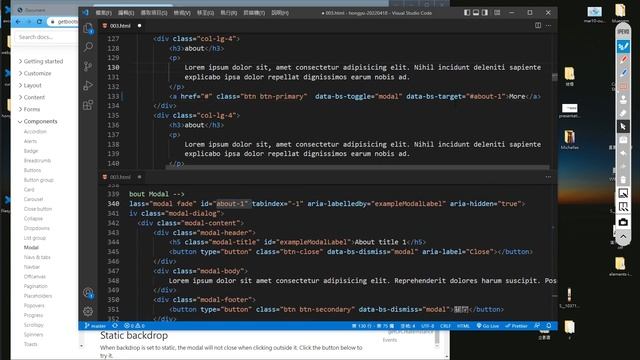Open the Carousel link in docs sidebar
This screenshot has width=640, height=360.
[x=33, y=199]
